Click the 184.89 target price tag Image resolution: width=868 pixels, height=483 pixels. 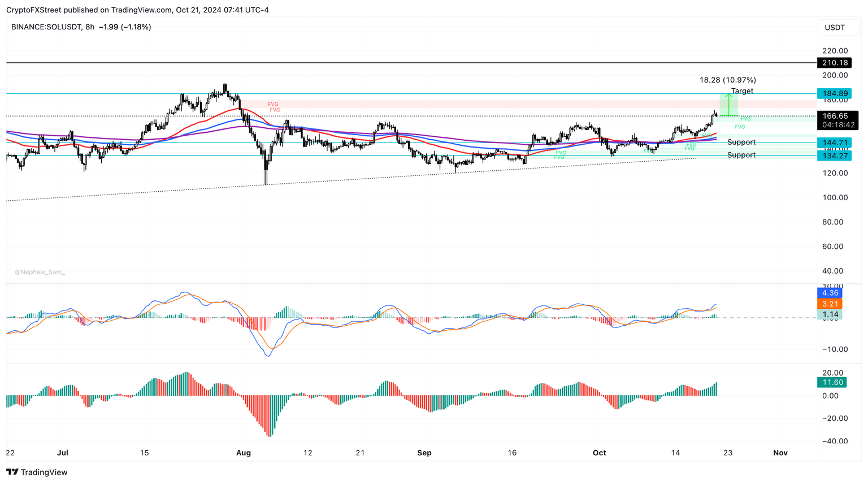(834, 93)
